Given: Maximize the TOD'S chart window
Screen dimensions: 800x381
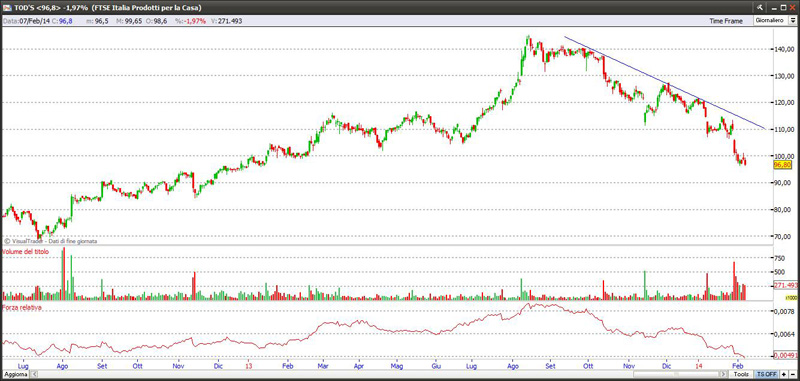Looking at the screenshot, I should point(783,7).
